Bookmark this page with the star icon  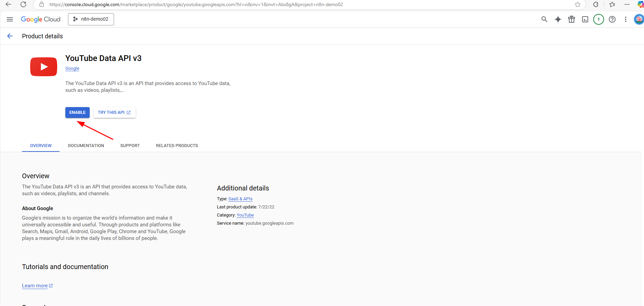[x=578, y=4]
